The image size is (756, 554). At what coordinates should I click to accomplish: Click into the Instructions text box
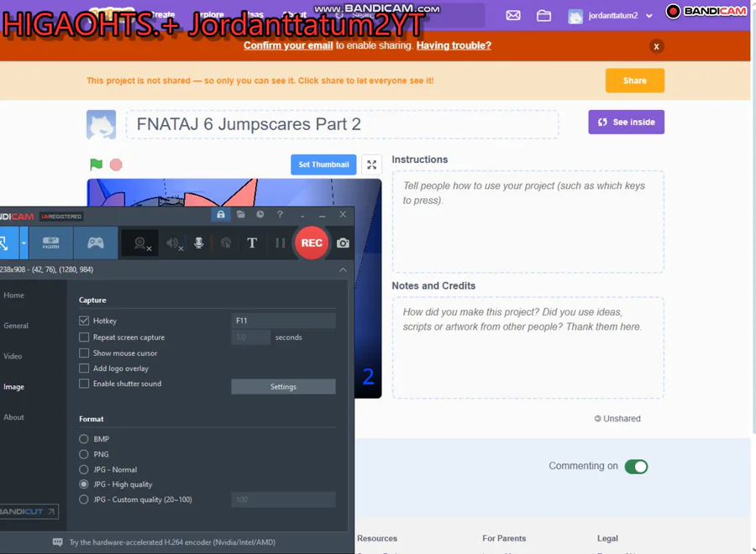coord(528,222)
